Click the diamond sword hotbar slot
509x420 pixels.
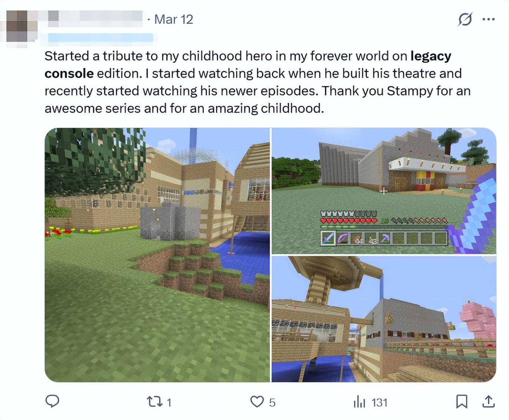(x=327, y=238)
